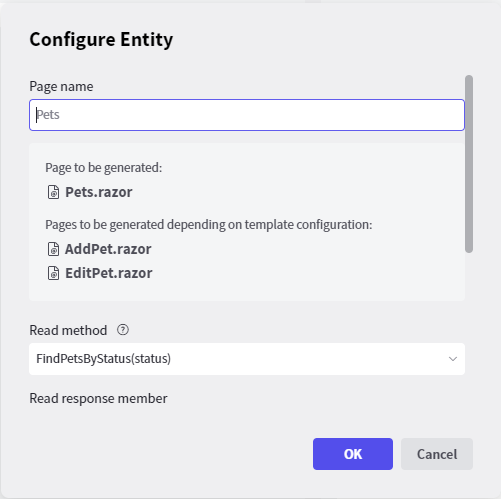Viewport: 501px width, 499px height.
Task: Click the dialog's vertical scrollbar thumb
Action: click(x=469, y=164)
